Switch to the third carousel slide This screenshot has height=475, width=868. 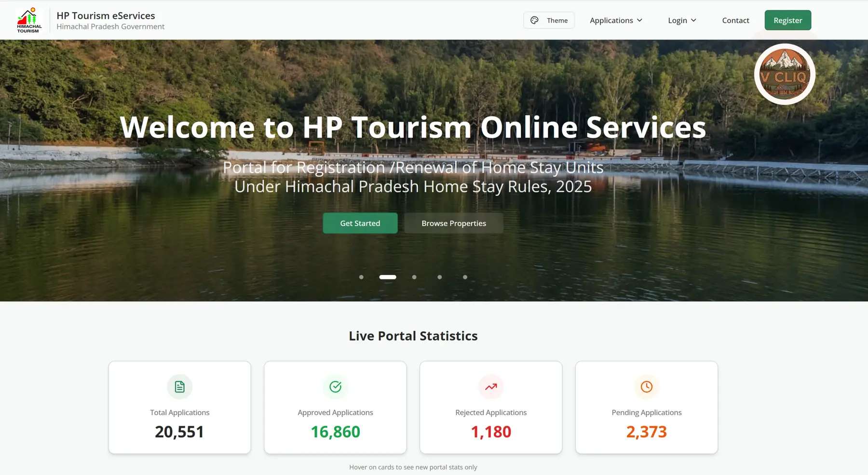414,277
